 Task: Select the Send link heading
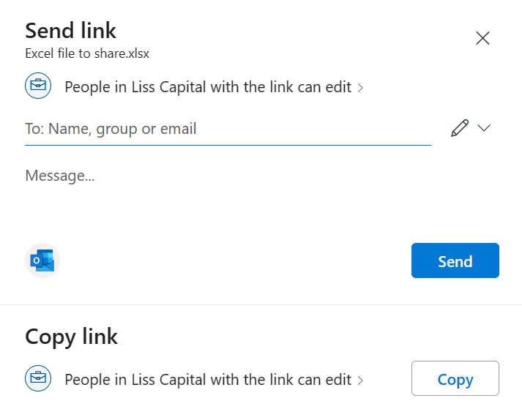[x=70, y=31]
